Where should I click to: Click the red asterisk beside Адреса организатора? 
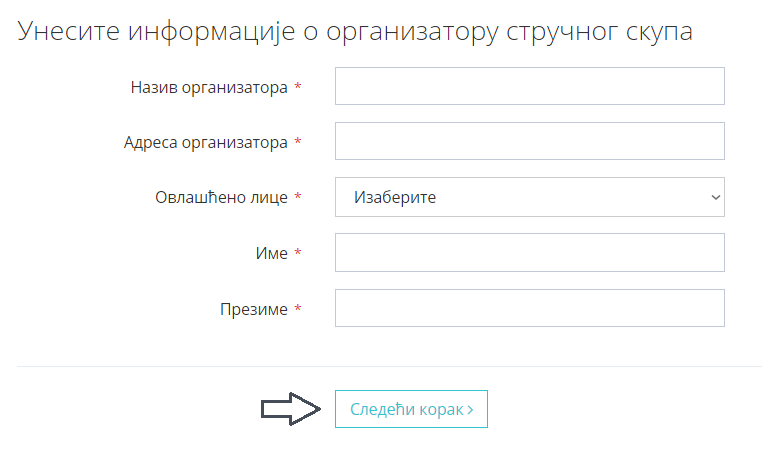[x=298, y=142]
